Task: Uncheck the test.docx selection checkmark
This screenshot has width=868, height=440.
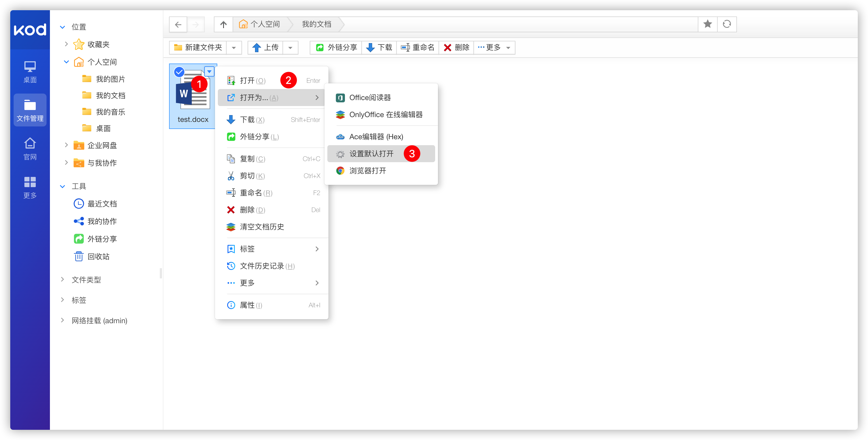Action: tap(179, 72)
